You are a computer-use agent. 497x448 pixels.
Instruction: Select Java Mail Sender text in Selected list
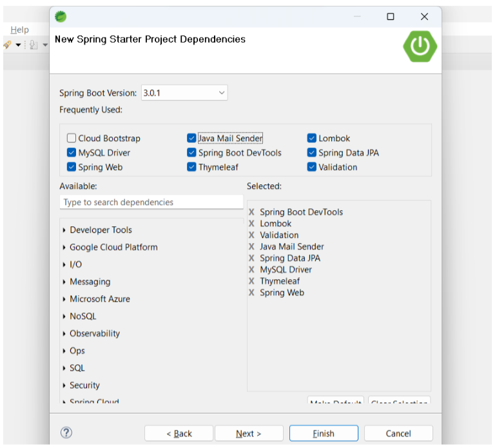(x=292, y=247)
